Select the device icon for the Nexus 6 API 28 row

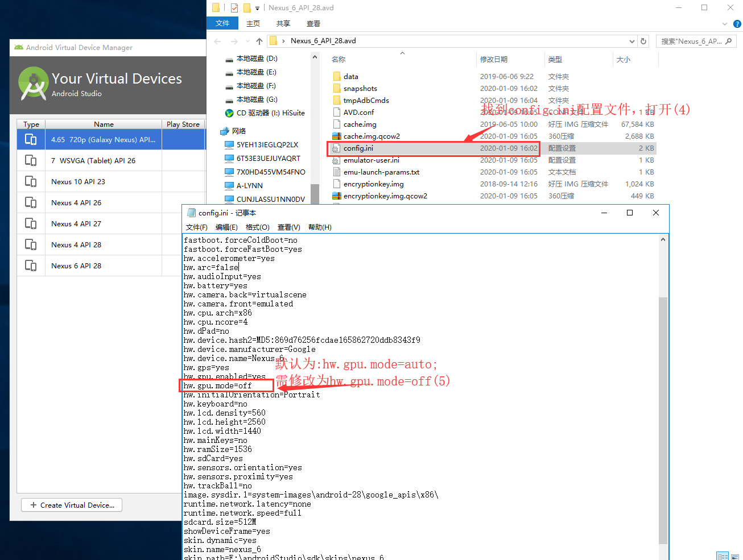(31, 266)
